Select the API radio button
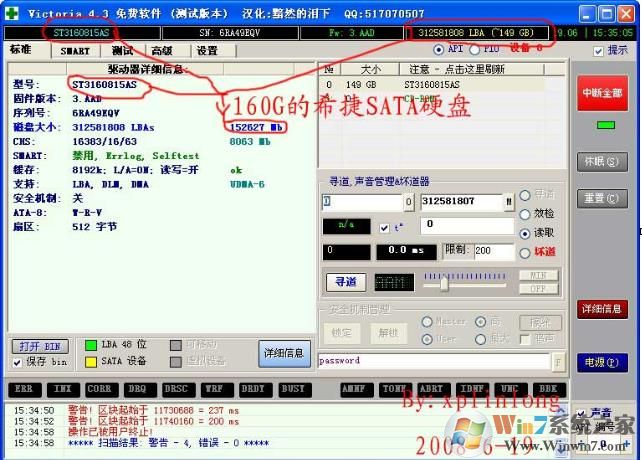This screenshot has width=642, height=460. click(440, 49)
